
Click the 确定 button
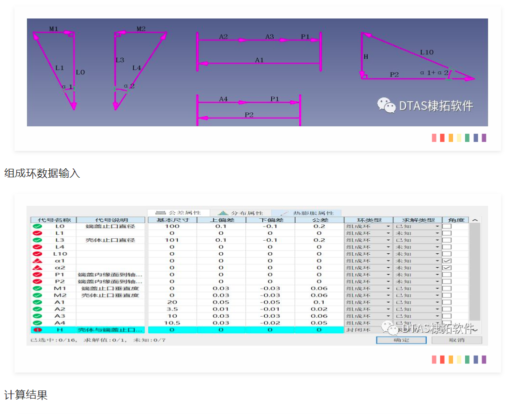click(401, 340)
